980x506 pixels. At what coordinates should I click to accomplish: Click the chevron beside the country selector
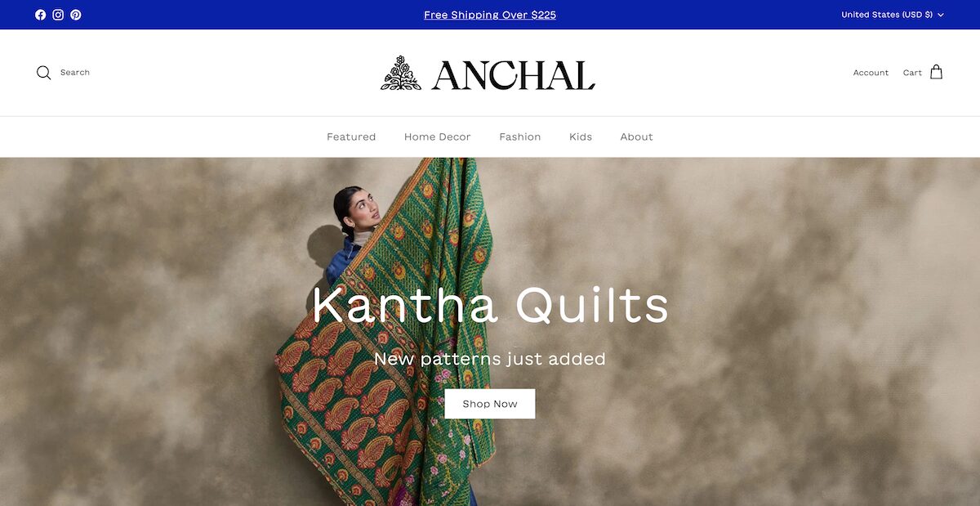(x=941, y=15)
